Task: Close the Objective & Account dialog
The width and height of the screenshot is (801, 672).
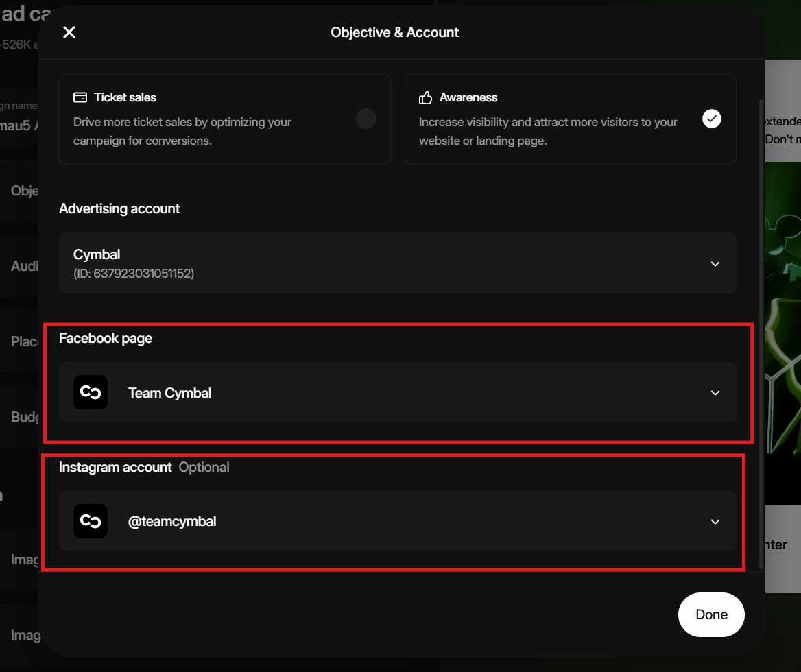Action: coord(69,32)
